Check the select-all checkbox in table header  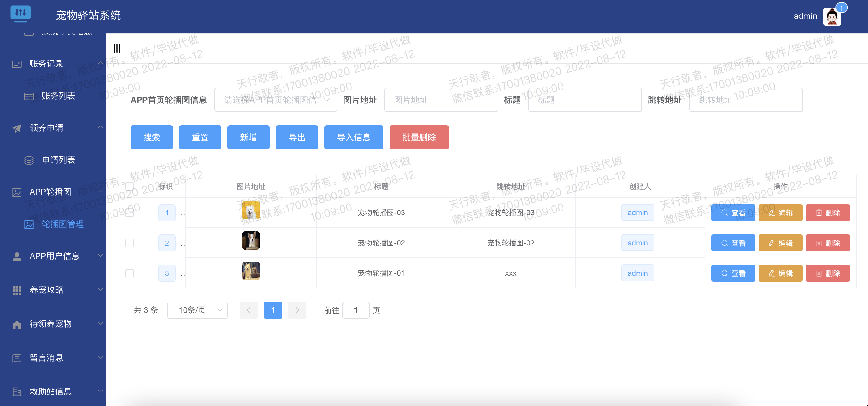click(x=129, y=186)
